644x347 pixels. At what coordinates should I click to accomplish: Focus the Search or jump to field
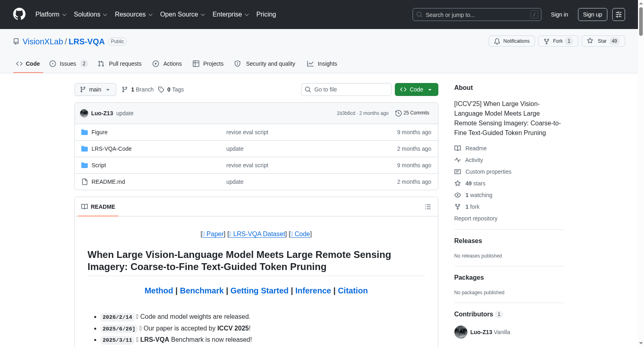point(477,15)
